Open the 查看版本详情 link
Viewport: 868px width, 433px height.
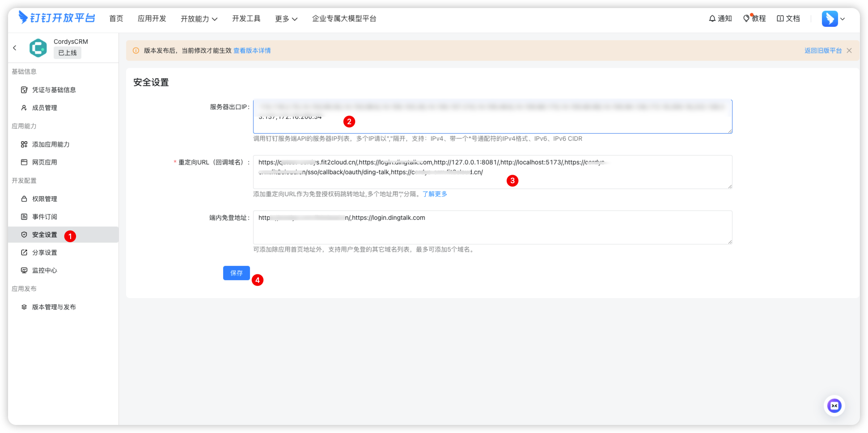(252, 50)
